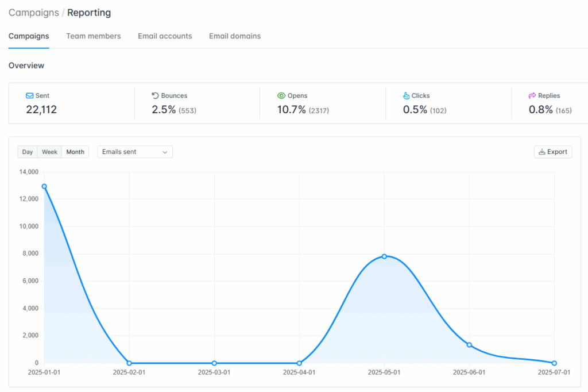Switch to the Email accounts tab

click(165, 36)
